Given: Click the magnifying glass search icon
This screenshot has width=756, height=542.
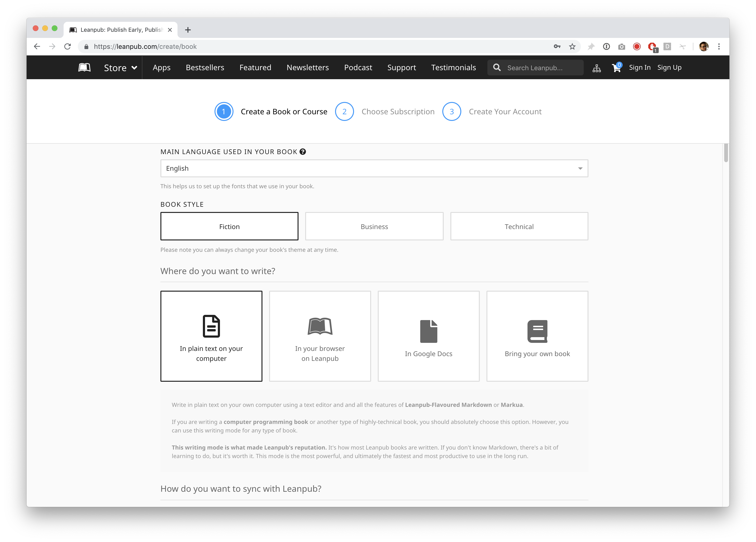Looking at the screenshot, I should (497, 67).
